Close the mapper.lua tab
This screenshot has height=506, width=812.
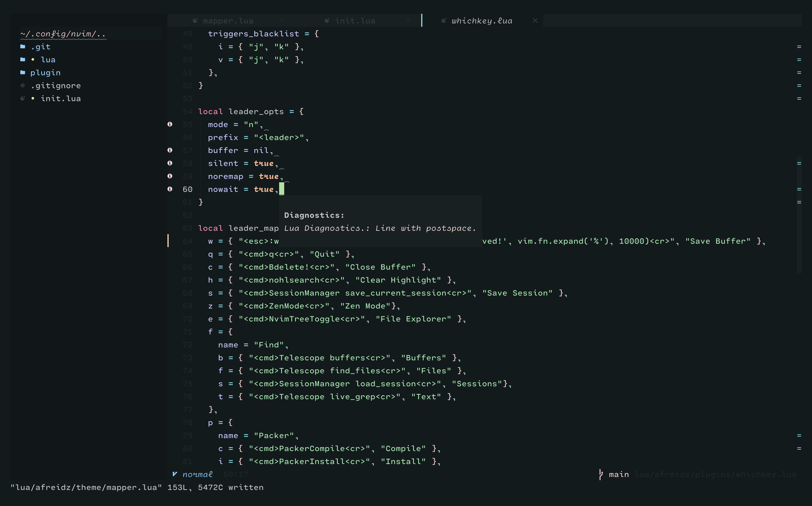(282, 21)
